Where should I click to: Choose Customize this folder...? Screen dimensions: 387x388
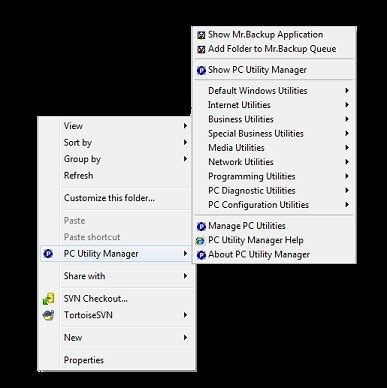coord(116,198)
